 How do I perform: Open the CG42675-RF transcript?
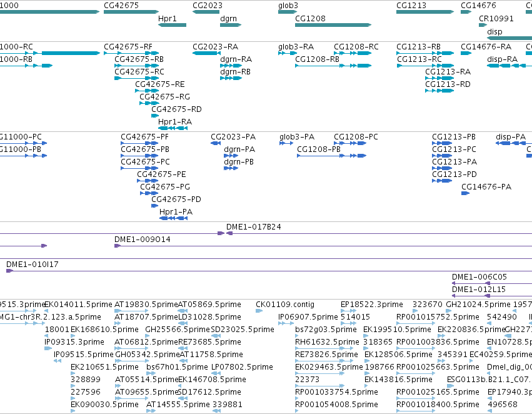[x=128, y=47]
